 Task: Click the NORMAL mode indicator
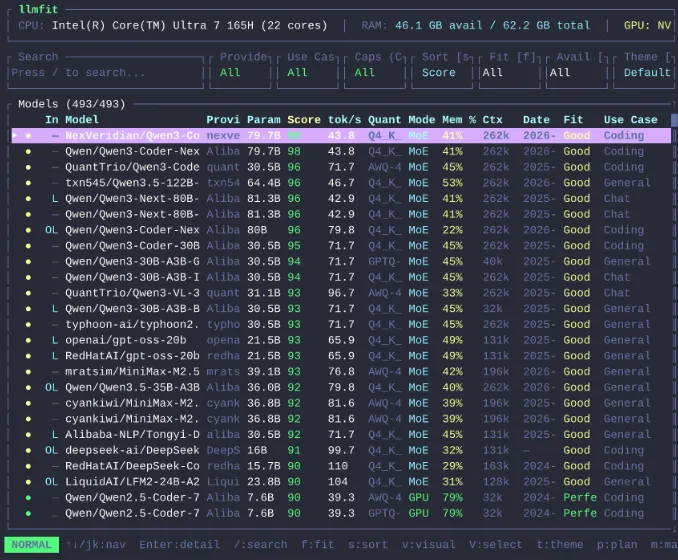click(x=32, y=544)
